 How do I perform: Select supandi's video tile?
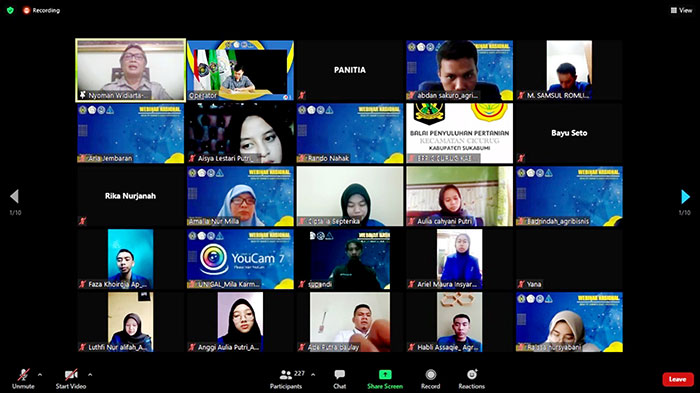tap(350, 259)
